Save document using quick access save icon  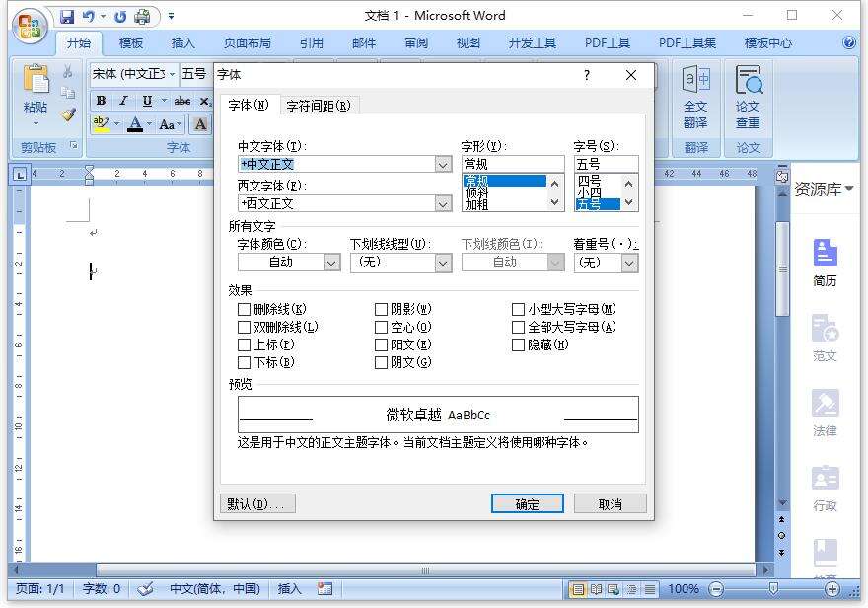click(x=67, y=17)
